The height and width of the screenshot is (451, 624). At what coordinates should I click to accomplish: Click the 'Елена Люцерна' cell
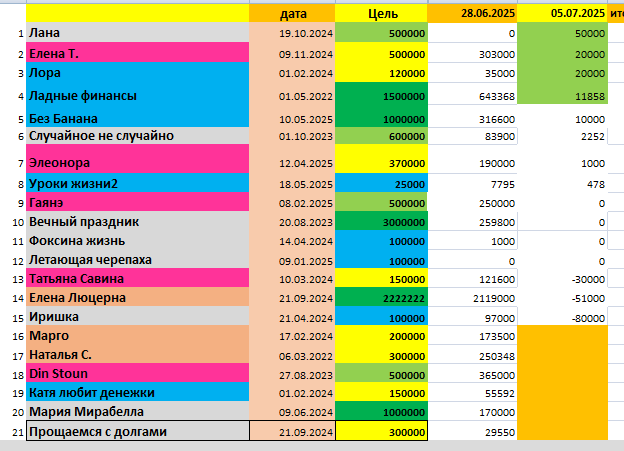click(x=138, y=297)
